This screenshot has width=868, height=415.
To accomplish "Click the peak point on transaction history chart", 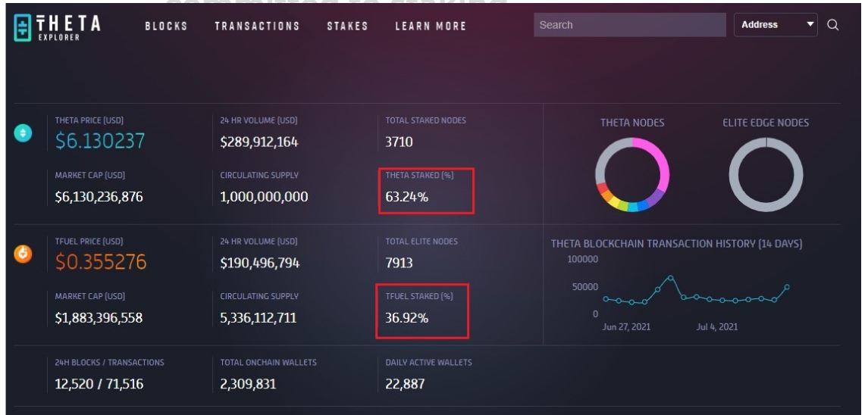I will tap(670, 278).
